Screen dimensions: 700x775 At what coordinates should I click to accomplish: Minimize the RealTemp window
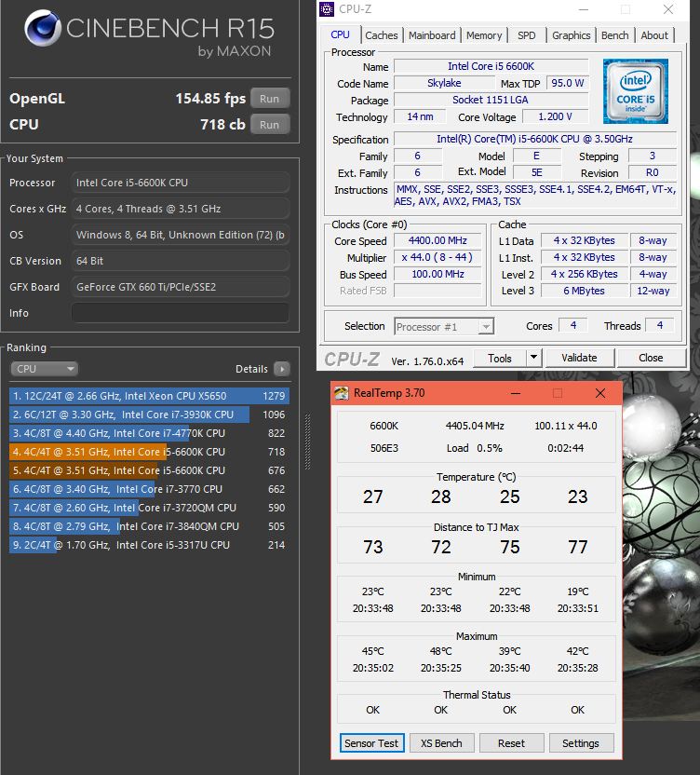516,393
